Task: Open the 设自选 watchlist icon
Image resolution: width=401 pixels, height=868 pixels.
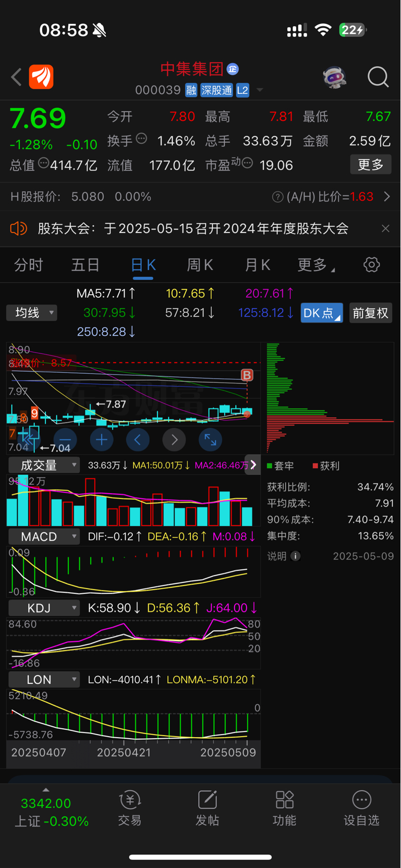Action: [x=361, y=809]
